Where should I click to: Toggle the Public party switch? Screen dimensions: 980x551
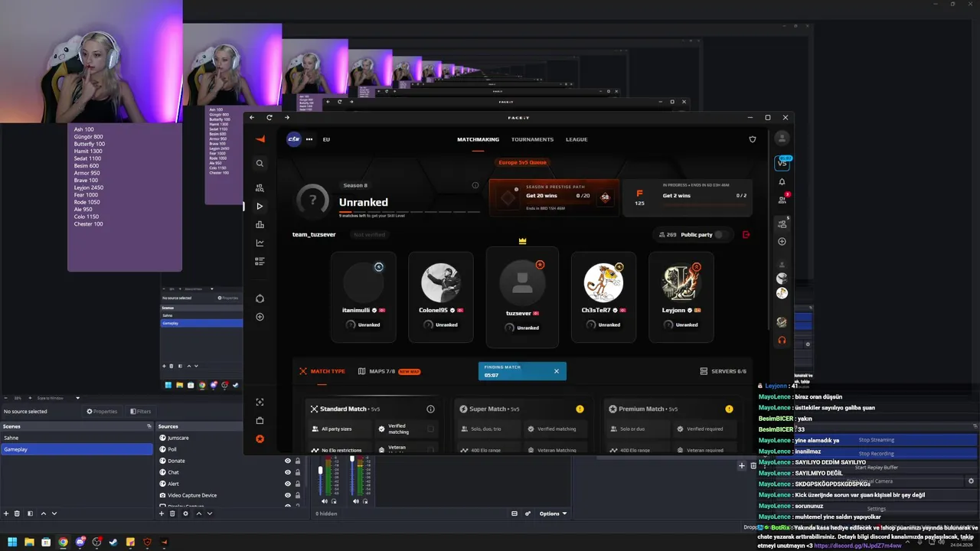point(721,234)
